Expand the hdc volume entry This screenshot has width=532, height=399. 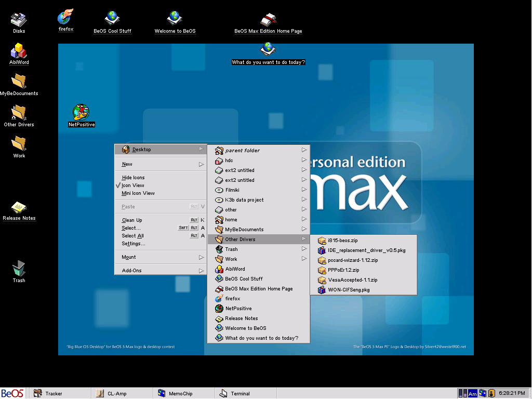[x=259, y=160]
